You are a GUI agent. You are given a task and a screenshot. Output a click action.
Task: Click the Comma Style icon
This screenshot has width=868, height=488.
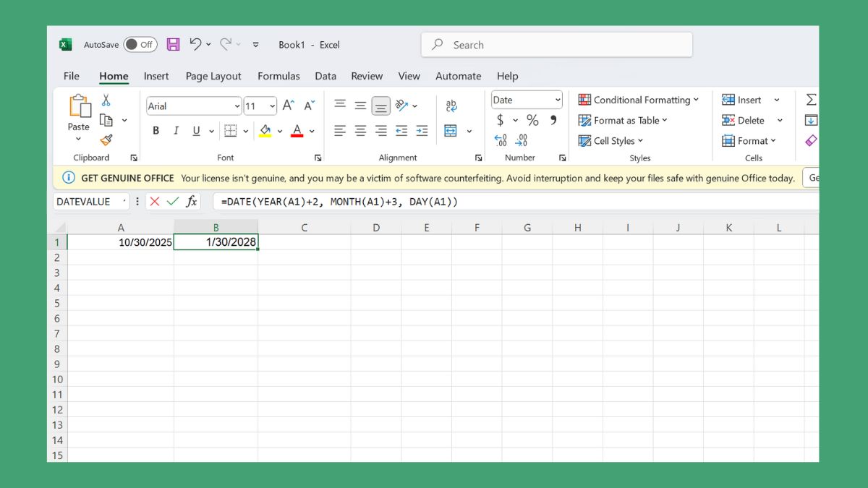coord(553,120)
